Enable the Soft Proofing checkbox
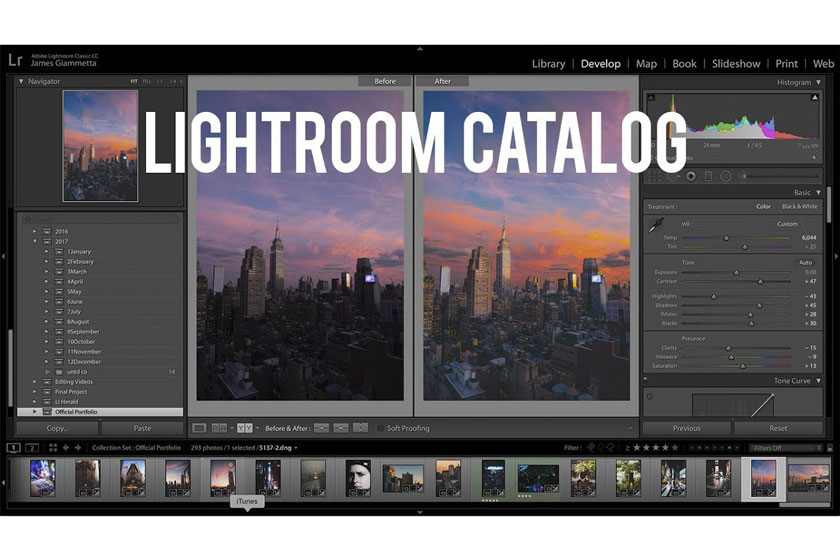The image size is (840, 560). 380,428
